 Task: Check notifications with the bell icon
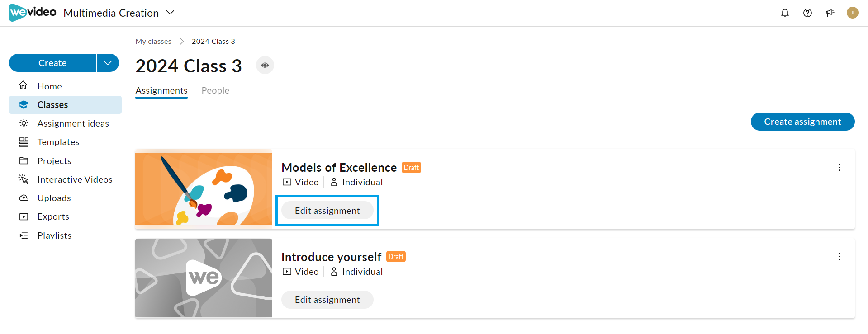coord(784,13)
